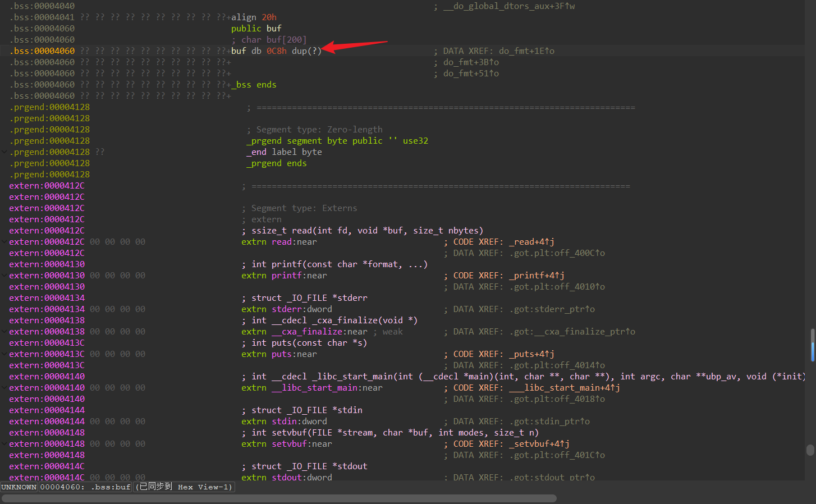Click the highlighted '.bss:00004060' address of the buf line
The image size is (816, 504).
coord(42,51)
